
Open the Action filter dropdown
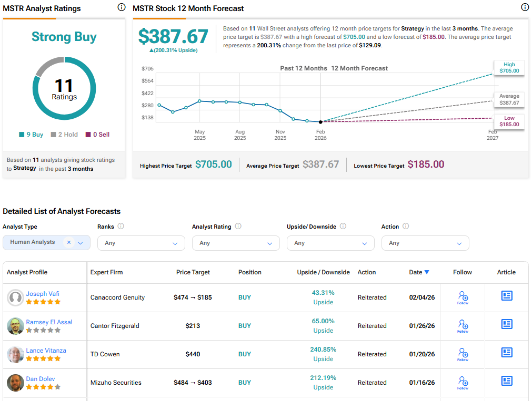tap(425, 243)
